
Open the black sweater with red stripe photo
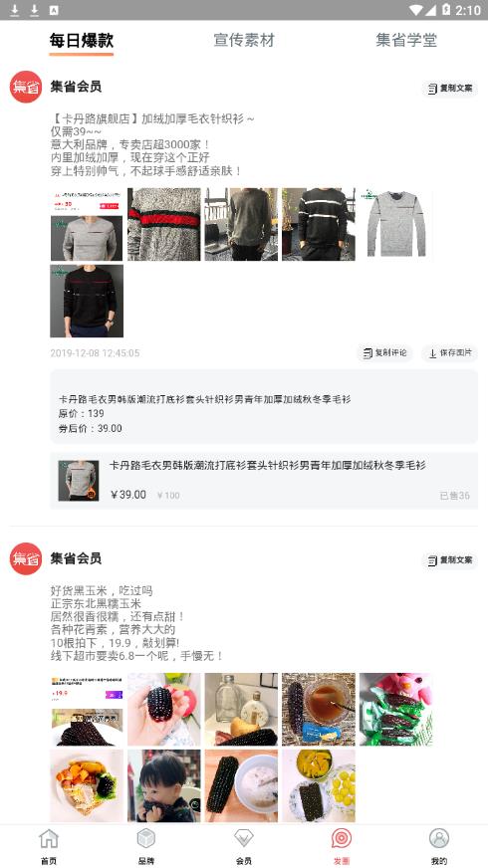pos(87,302)
